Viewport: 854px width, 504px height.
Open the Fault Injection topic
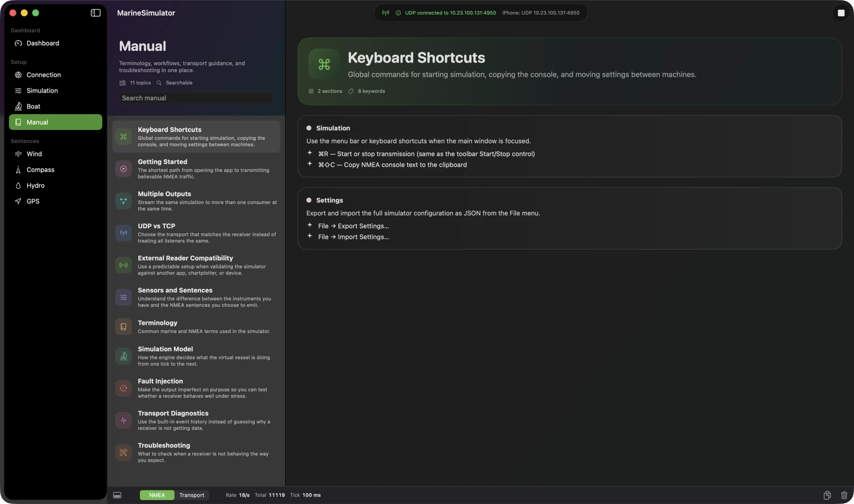[x=196, y=388]
